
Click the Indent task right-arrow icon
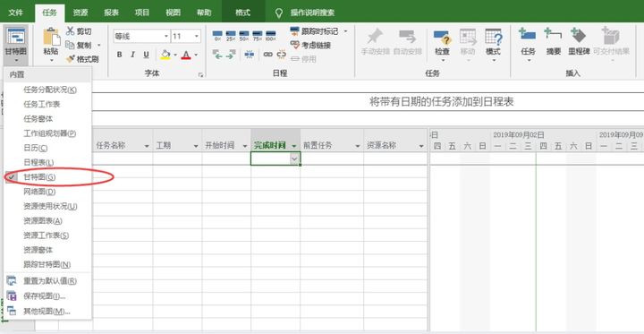(x=231, y=55)
